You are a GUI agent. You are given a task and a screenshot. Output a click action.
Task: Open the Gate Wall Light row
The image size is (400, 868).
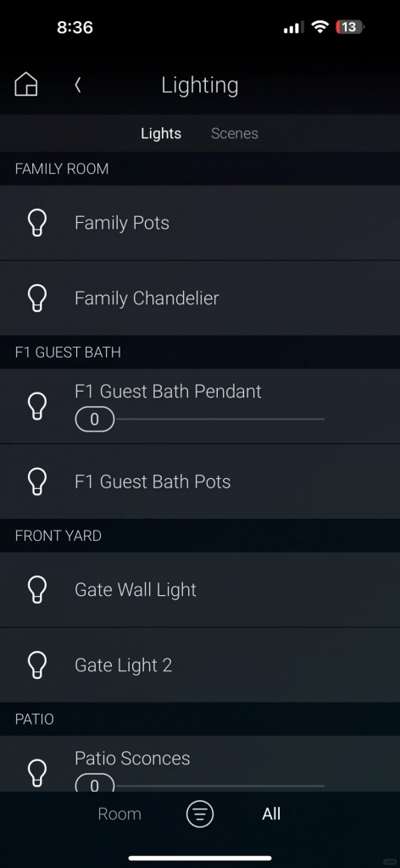pos(200,590)
